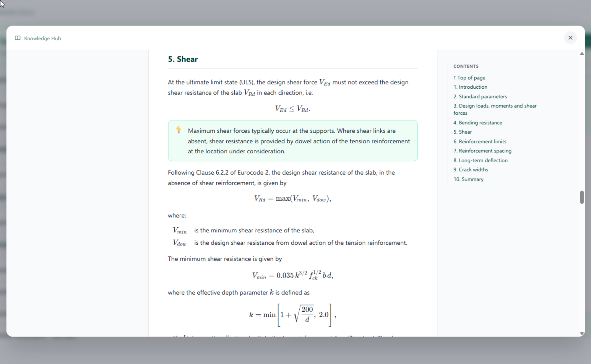The height and width of the screenshot is (364, 591).
Task: Click the CONTENTS sidebar heading
Action: pyautogui.click(x=466, y=66)
